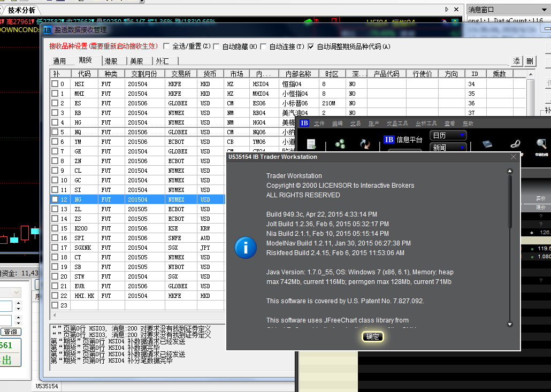Viewport: 551px width, 392px height.
Task: Click the 添 add button
Action: (517, 61)
